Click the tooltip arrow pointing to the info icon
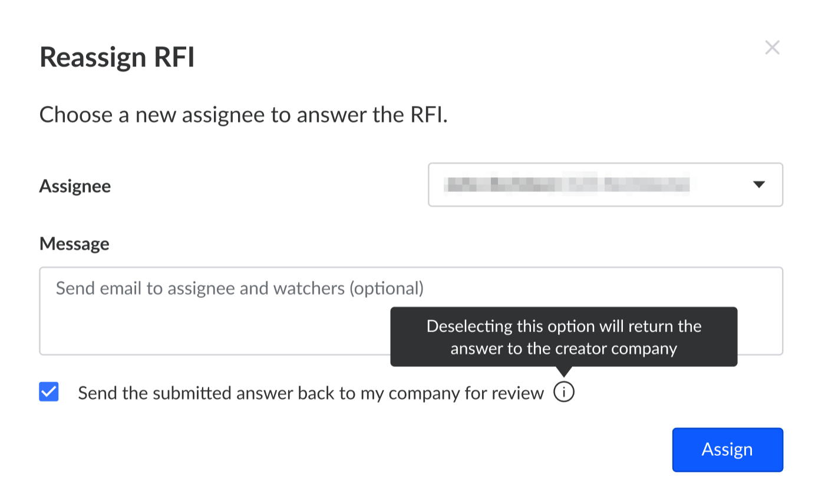825x504 pixels. (x=564, y=370)
